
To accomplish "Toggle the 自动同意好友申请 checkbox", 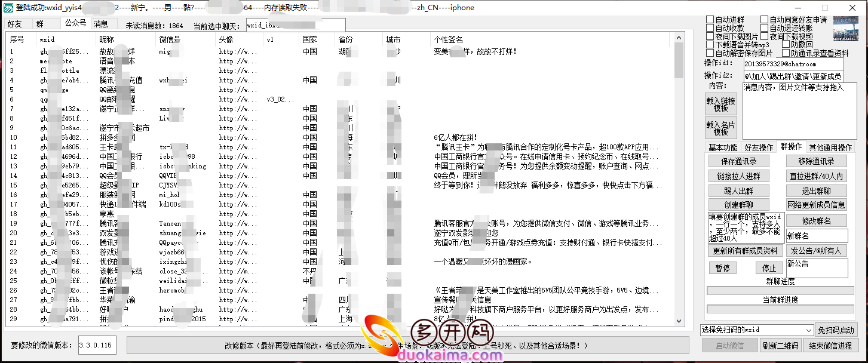I will 764,20.
